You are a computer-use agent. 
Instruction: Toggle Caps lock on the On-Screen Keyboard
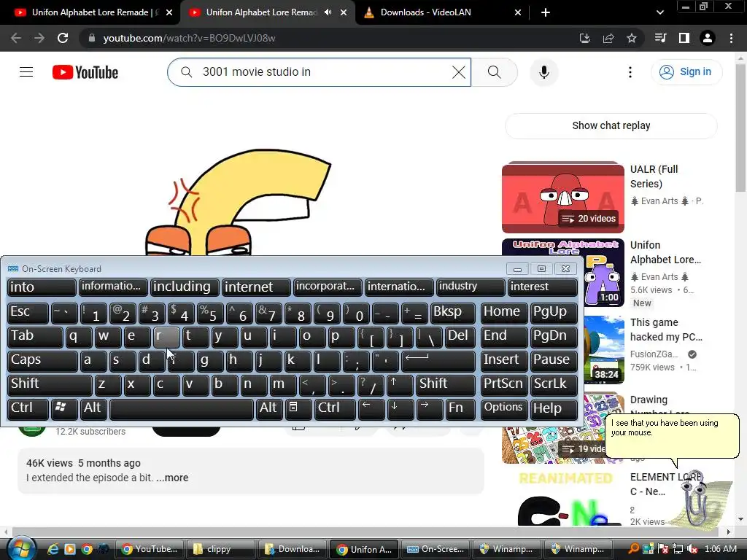click(x=42, y=360)
